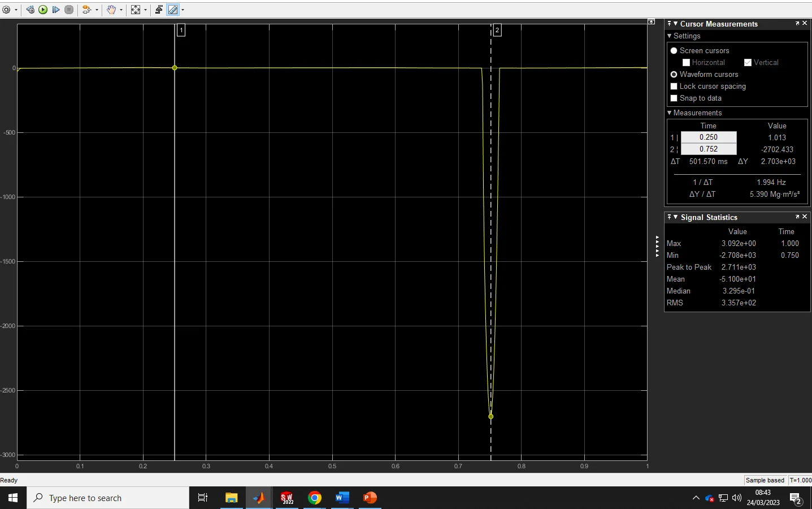The height and width of the screenshot is (509, 812).
Task: Open PowerPoint from the taskbar
Action: [x=370, y=498]
